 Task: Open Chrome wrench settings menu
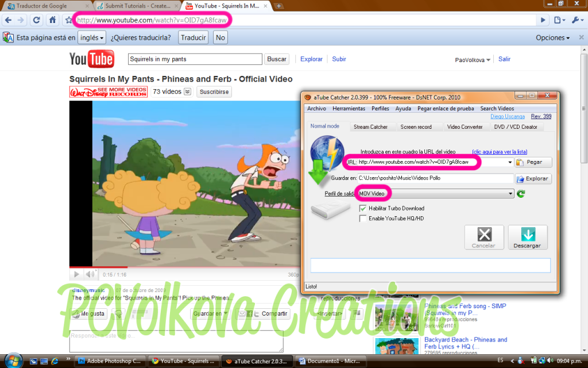(x=577, y=20)
